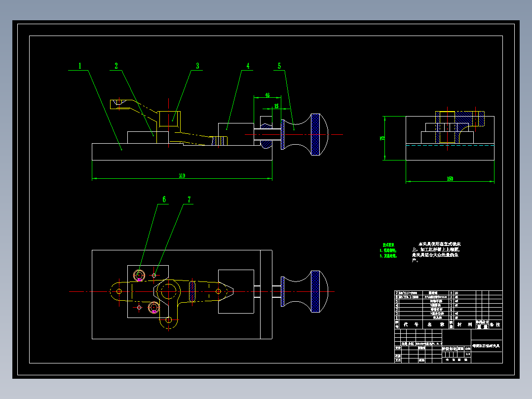
Task: Click callout number 7 in plan view
Action: click(x=189, y=199)
